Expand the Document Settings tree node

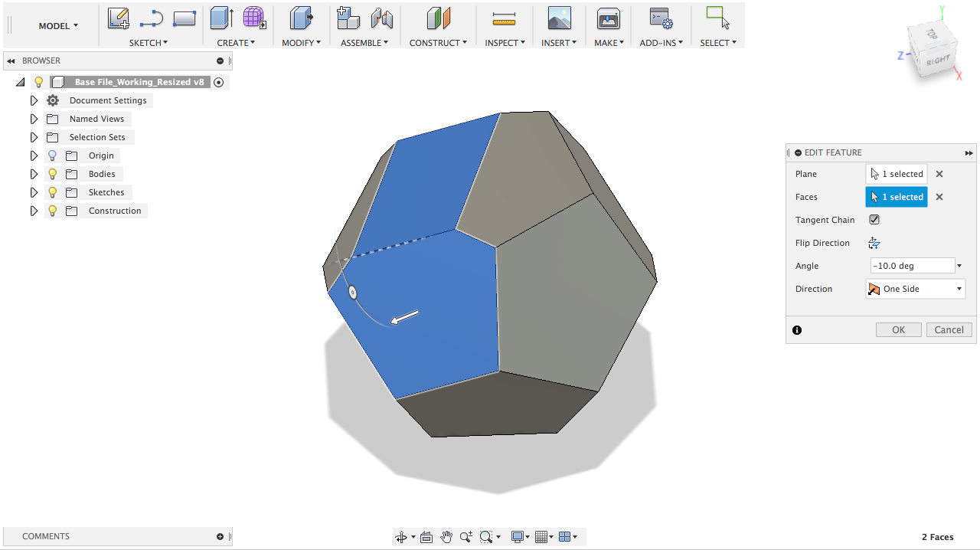pyautogui.click(x=34, y=100)
